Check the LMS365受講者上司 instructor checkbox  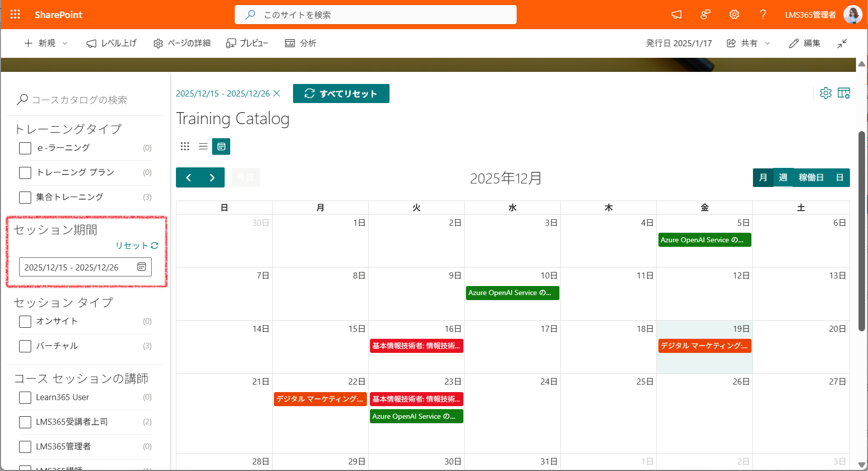coord(25,422)
